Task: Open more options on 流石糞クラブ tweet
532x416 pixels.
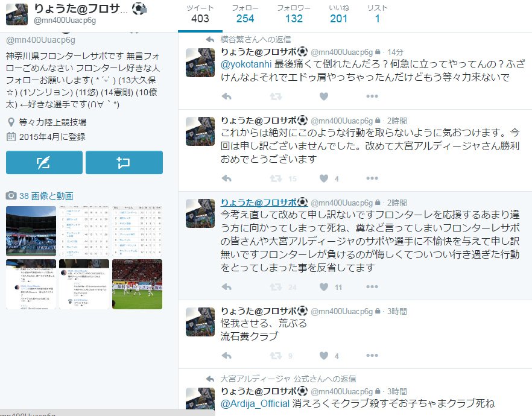Action: pyautogui.click(x=372, y=356)
